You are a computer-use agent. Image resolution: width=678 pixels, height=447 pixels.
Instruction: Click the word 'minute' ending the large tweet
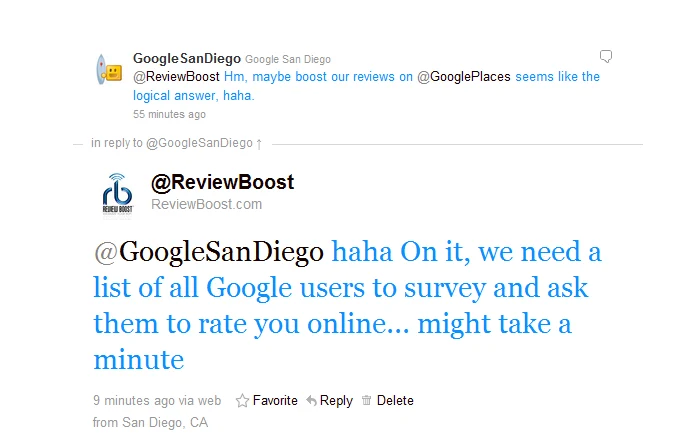click(x=139, y=359)
